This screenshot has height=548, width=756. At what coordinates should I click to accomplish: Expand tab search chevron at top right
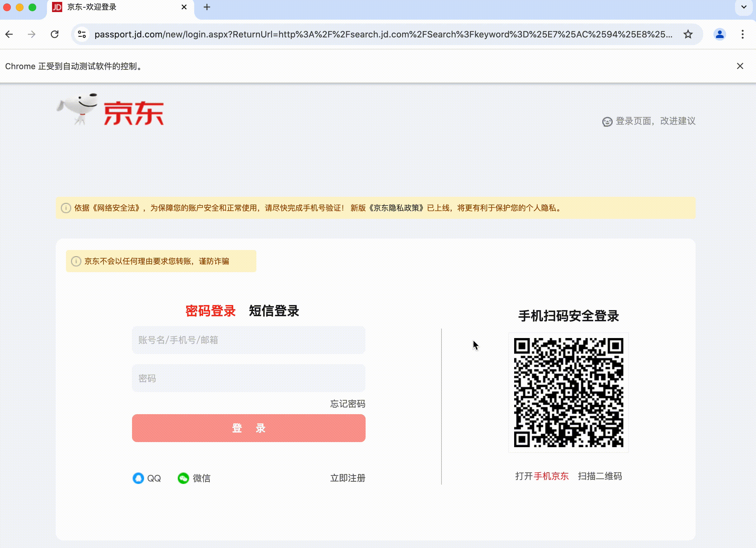click(744, 7)
